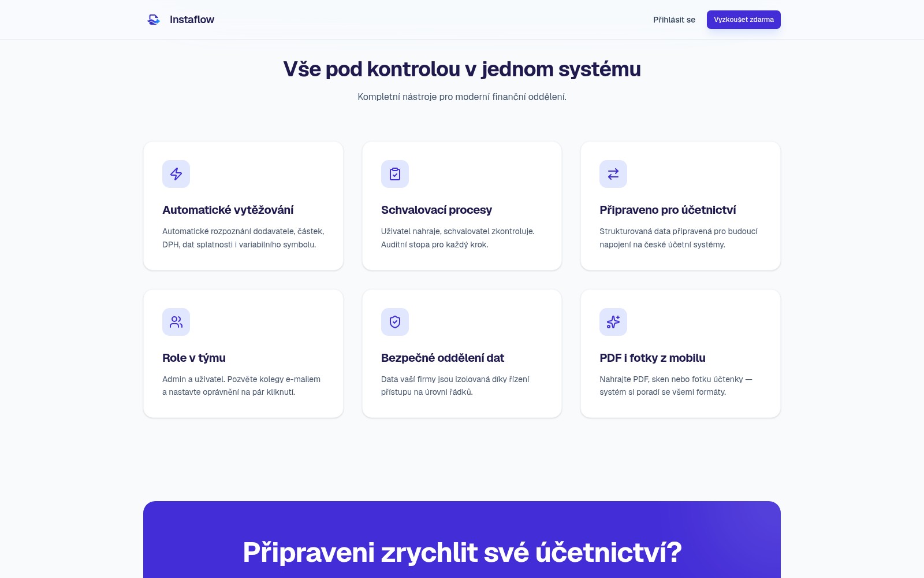Click description starting Admin a uživatel

click(241, 386)
